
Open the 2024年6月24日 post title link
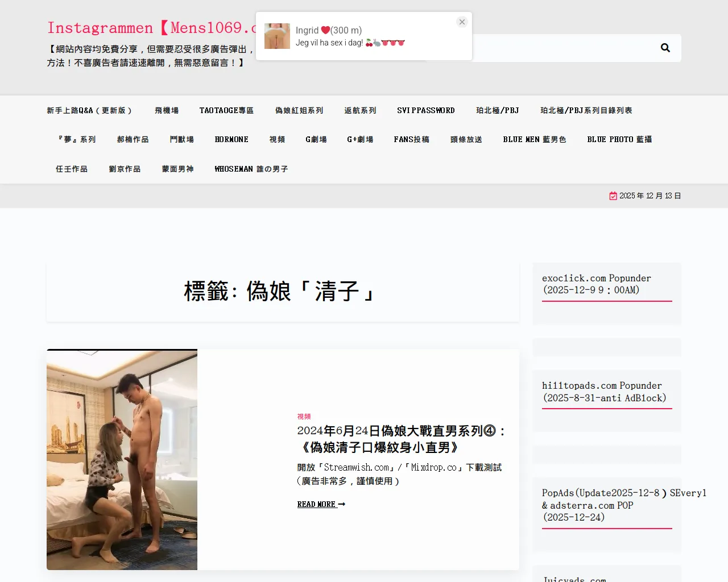402,439
